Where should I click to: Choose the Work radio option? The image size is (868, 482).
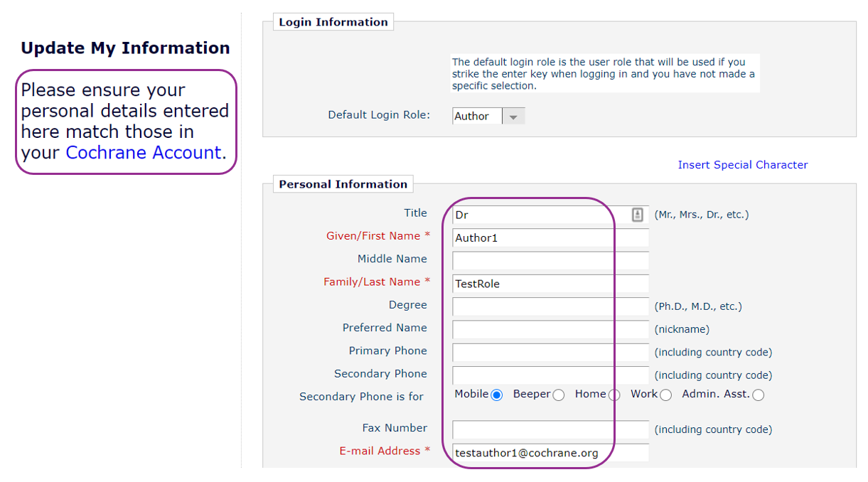[665, 395]
